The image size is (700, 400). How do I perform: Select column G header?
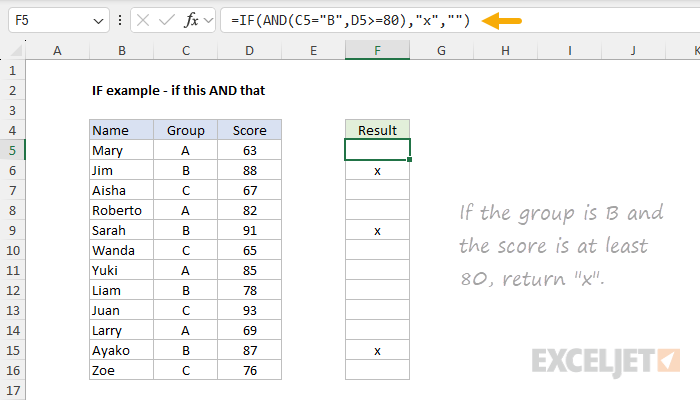coord(441,50)
